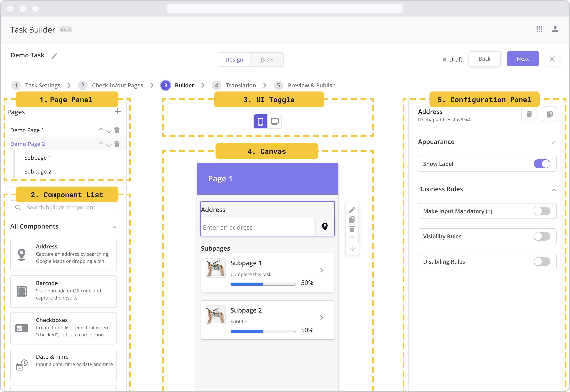Duplicate component in configuration panel
The height and width of the screenshot is (392, 570).
pyautogui.click(x=550, y=114)
